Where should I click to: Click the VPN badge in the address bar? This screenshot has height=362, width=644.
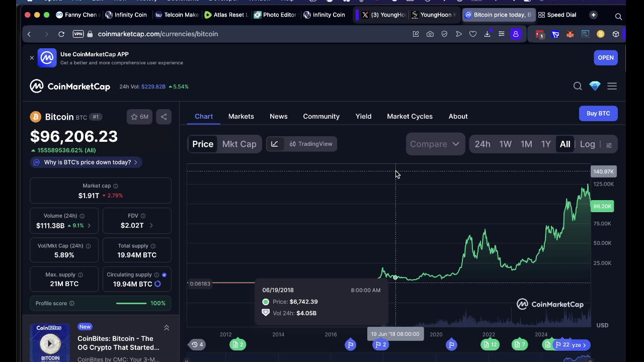tap(78, 34)
